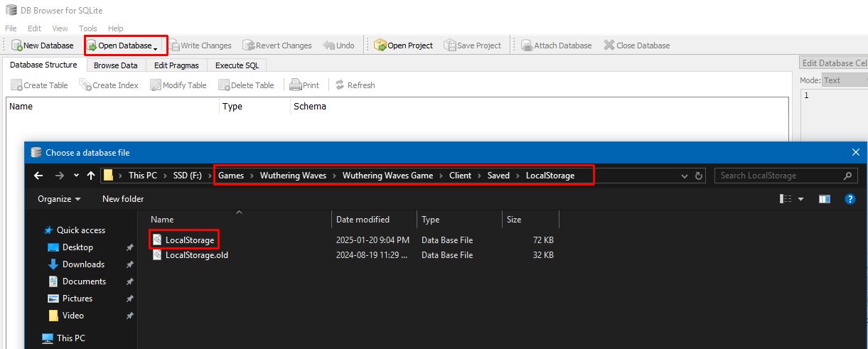Switch to the Database Structure tab
This screenshot has width=868, height=349.
[43, 65]
